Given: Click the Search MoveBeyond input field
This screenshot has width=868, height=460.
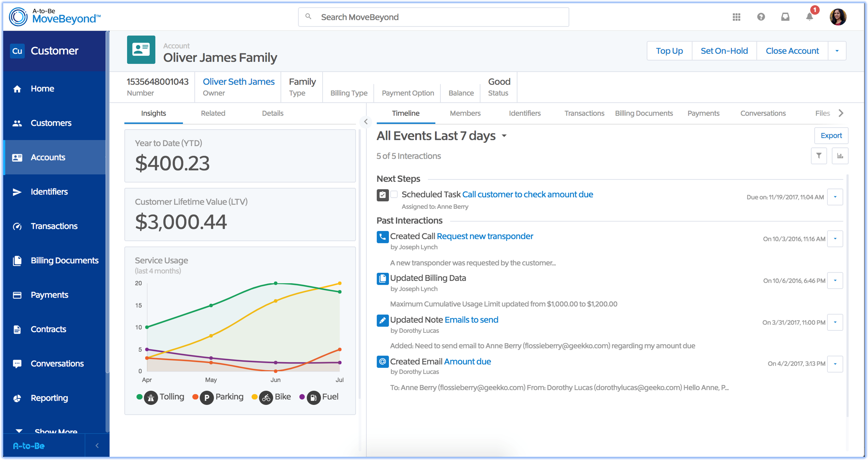Looking at the screenshot, I should pos(433,17).
